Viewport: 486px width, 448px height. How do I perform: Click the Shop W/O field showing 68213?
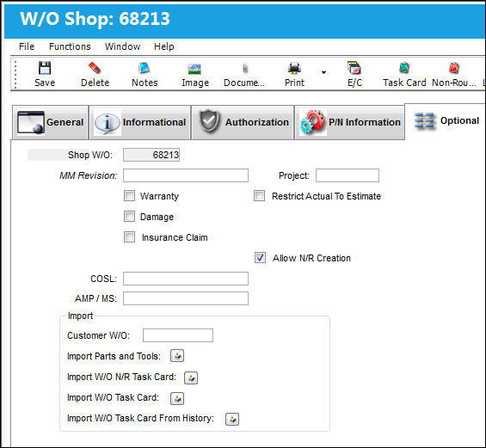[x=151, y=155]
